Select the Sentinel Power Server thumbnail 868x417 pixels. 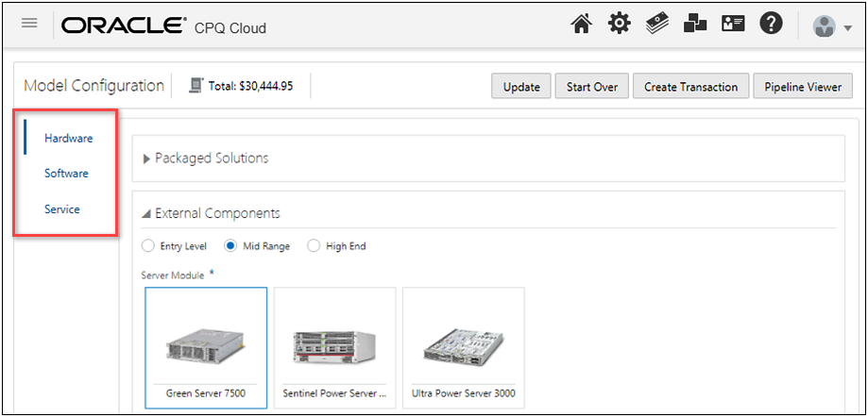pos(334,347)
